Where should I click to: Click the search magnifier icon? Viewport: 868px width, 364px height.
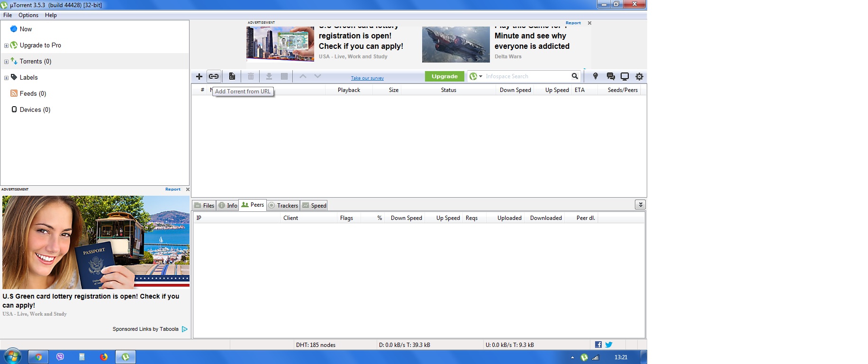tap(575, 76)
